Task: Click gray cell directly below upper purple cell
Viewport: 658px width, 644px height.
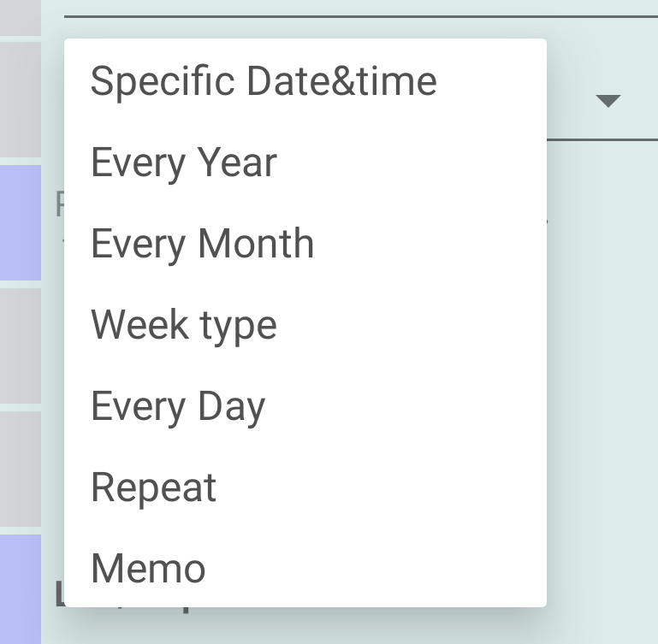Action: [x=21, y=345]
